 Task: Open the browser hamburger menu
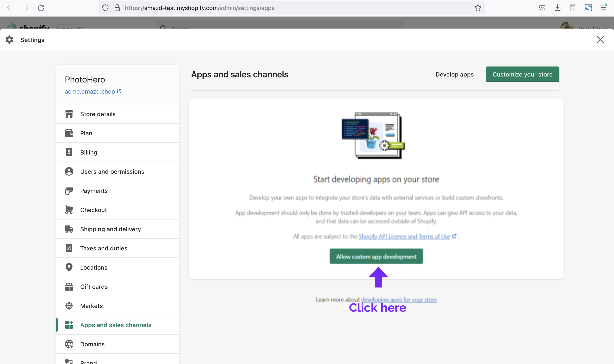[604, 8]
